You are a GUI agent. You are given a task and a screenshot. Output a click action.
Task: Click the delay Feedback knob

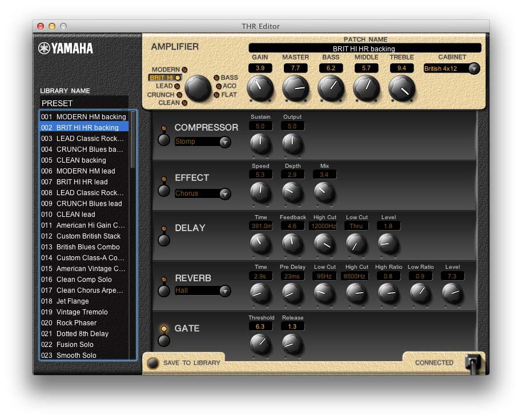coord(292,243)
